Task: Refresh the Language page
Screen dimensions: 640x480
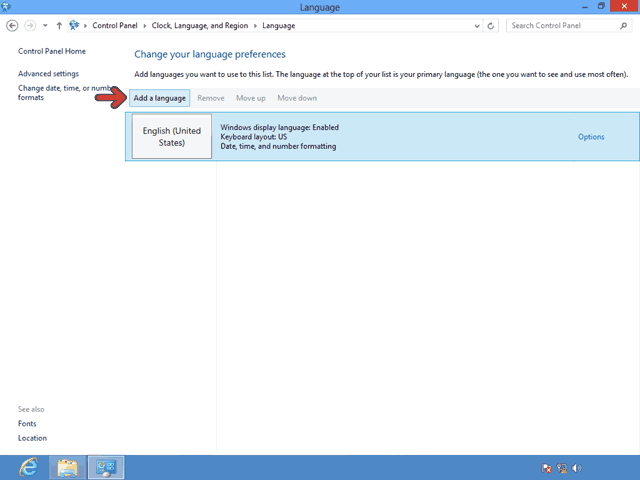Action: tap(491, 26)
